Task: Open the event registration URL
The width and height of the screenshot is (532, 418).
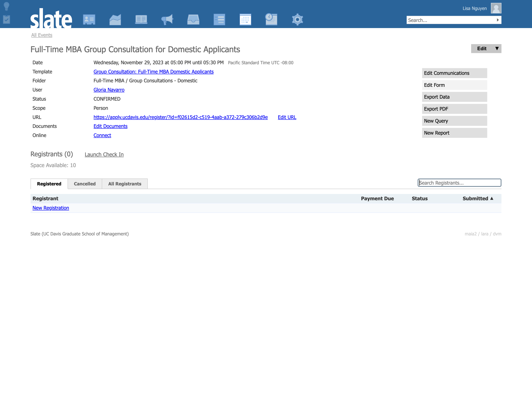Action: (x=181, y=117)
